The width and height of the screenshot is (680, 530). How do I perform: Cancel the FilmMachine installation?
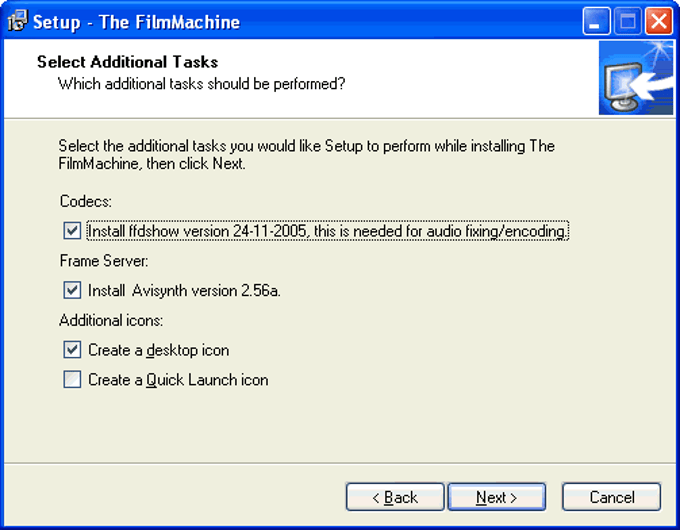pos(611,497)
